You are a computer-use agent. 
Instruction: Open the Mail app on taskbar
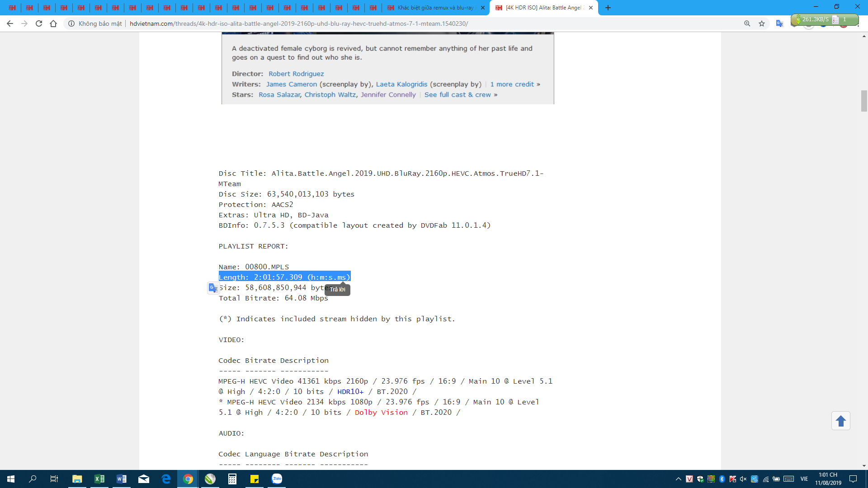point(143,479)
